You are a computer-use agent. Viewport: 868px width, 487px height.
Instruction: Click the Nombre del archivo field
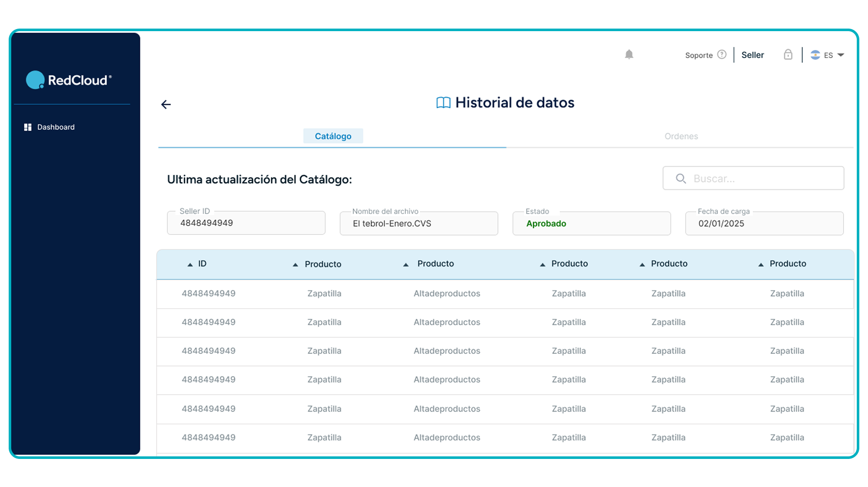point(419,224)
